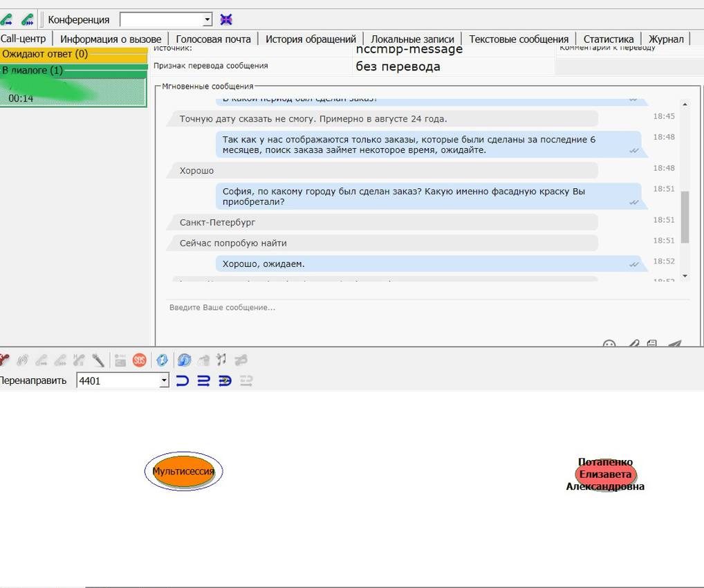The width and height of the screenshot is (704, 588).
Task: Click the microphone icon in the toolbar
Action: (x=98, y=360)
